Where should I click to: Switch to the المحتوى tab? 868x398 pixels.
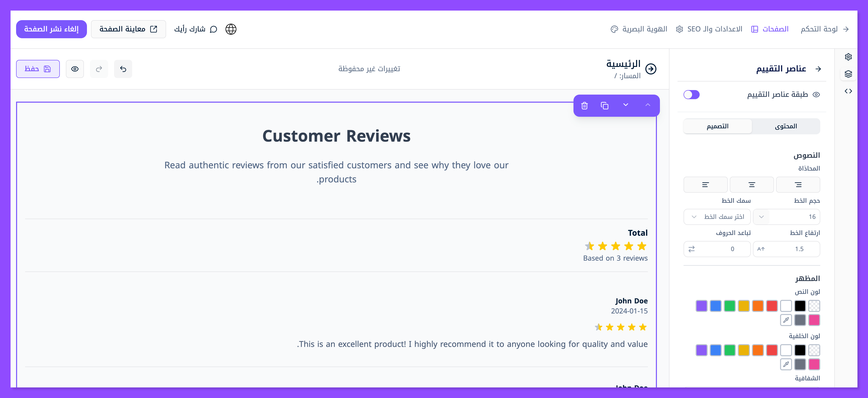[785, 126]
